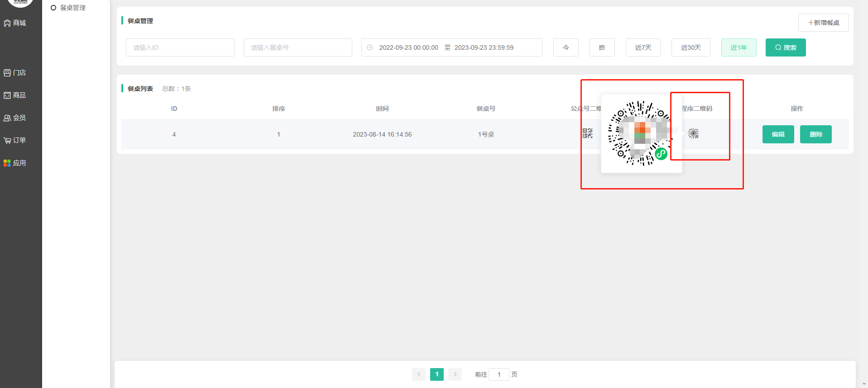
Task: Click the ID input field
Action: [180, 47]
